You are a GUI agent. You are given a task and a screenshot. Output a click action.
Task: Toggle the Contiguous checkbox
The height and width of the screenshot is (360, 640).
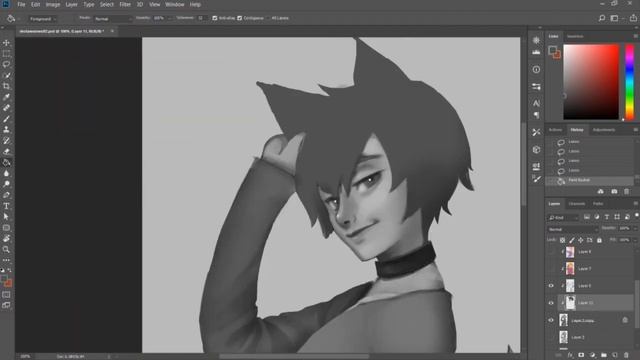240,18
